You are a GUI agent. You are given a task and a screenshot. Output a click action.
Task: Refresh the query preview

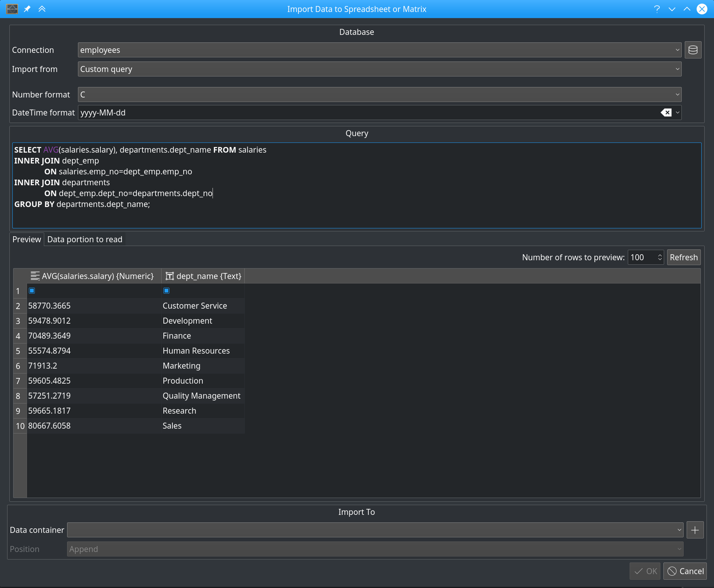(684, 257)
